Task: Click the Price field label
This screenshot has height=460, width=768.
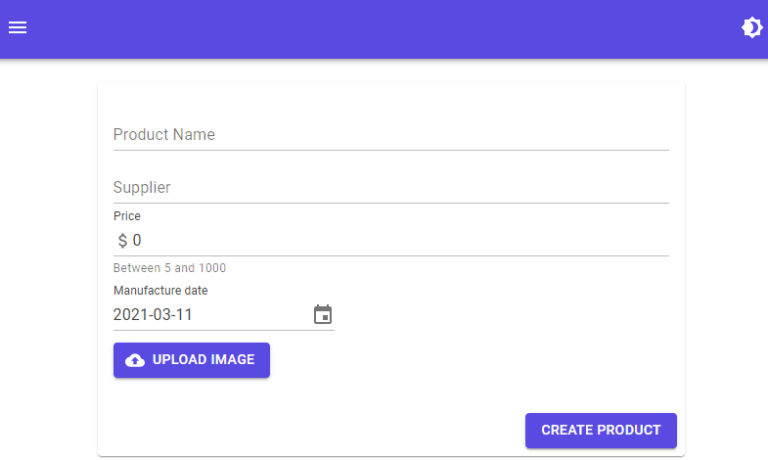Action: [127, 216]
